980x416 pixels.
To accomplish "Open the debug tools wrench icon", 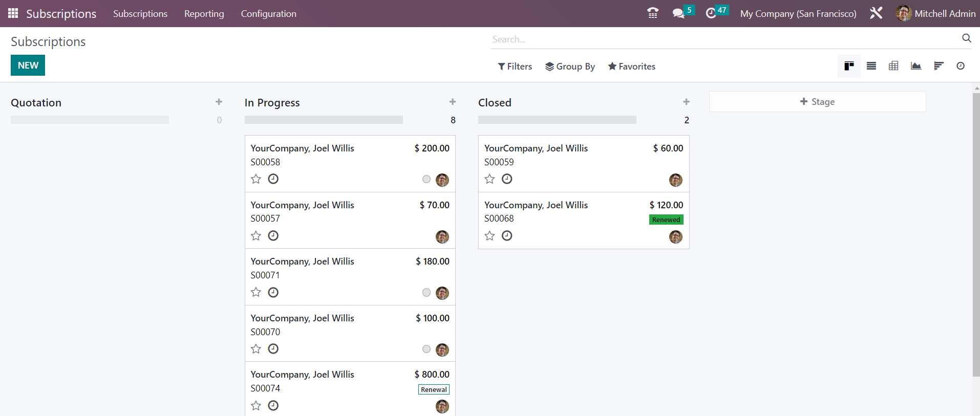I will click(x=876, y=13).
